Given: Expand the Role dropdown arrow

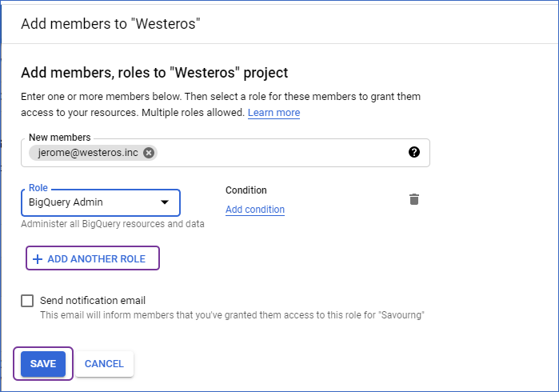Looking at the screenshot, I should coord(165,202).
